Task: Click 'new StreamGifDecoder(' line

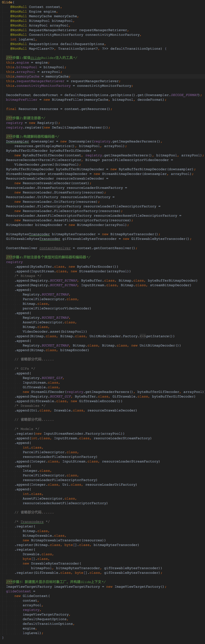Action: tap(114, 392)
